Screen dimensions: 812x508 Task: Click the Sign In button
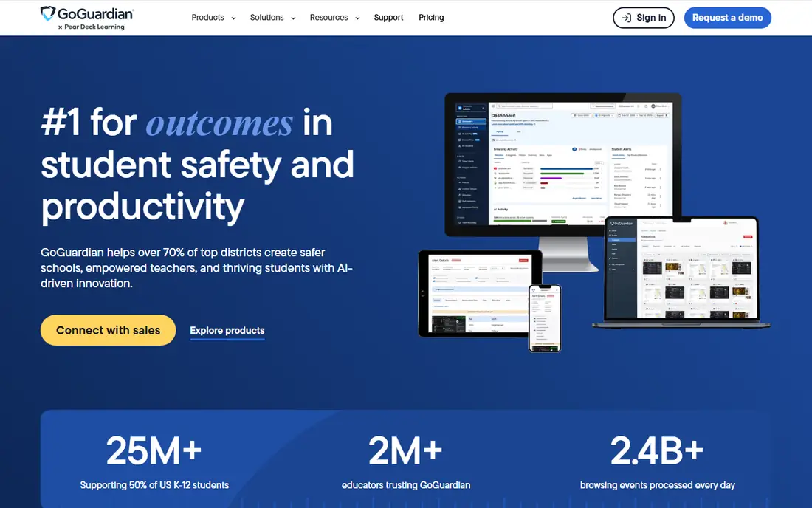point(643,18)
